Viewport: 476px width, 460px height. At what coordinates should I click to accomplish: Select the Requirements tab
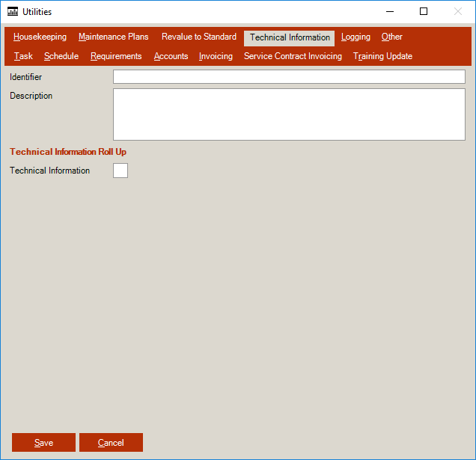pyautogui.click(x=116, y=57)
